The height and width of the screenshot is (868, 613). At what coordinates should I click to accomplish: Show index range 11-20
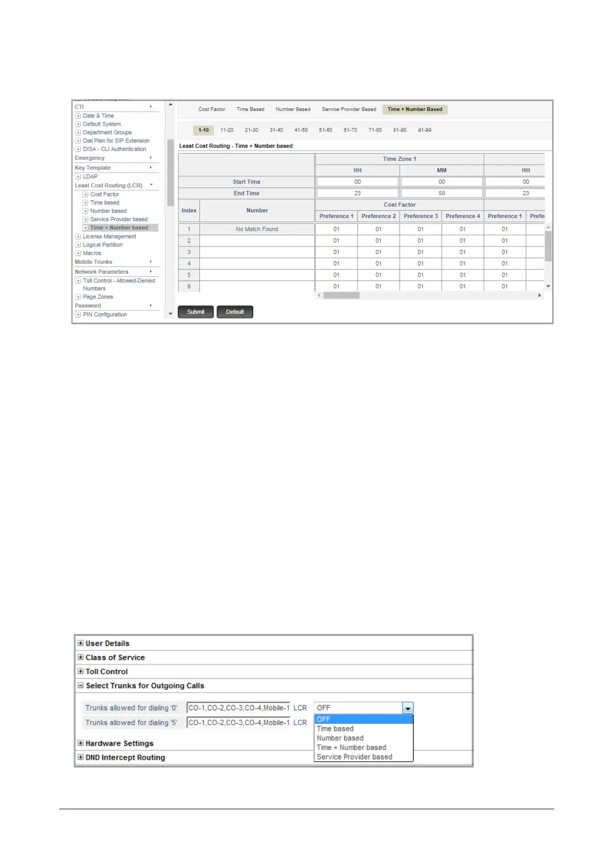coord(227,130)
